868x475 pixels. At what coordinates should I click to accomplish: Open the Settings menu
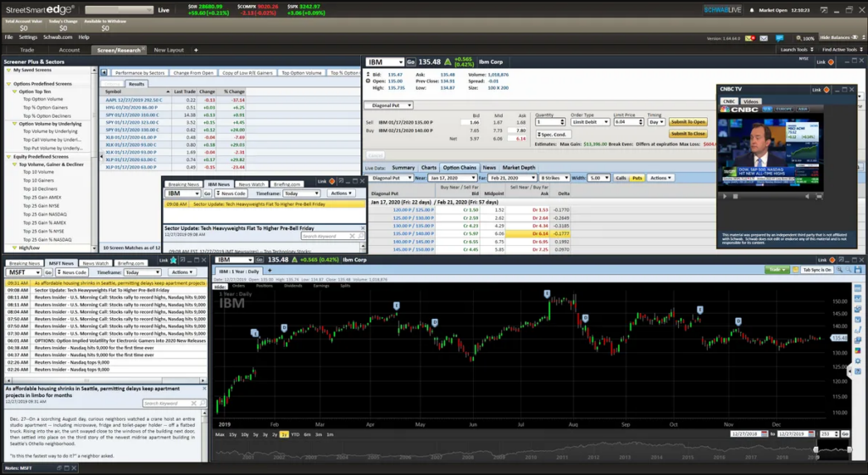tap(28, 37)
